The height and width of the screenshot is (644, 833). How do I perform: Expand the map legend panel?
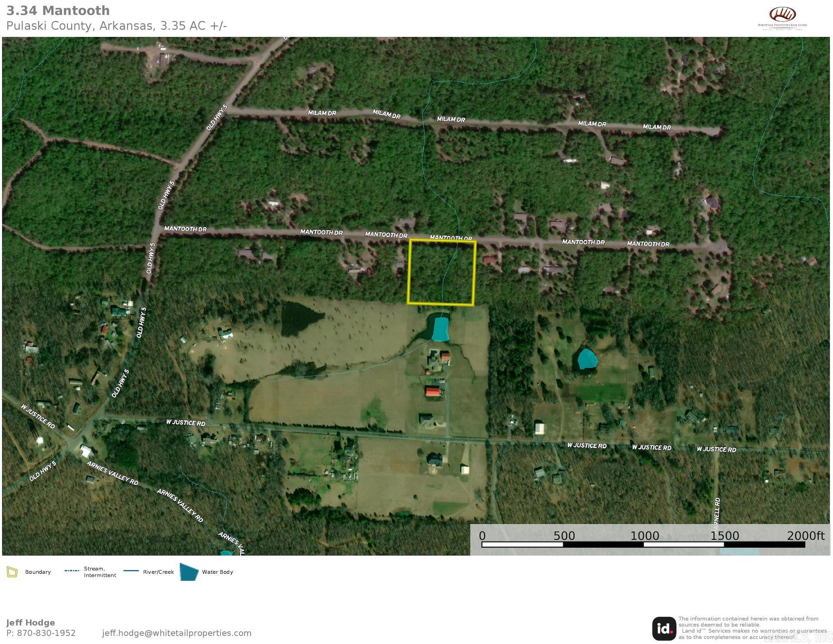tap(121, 572)
